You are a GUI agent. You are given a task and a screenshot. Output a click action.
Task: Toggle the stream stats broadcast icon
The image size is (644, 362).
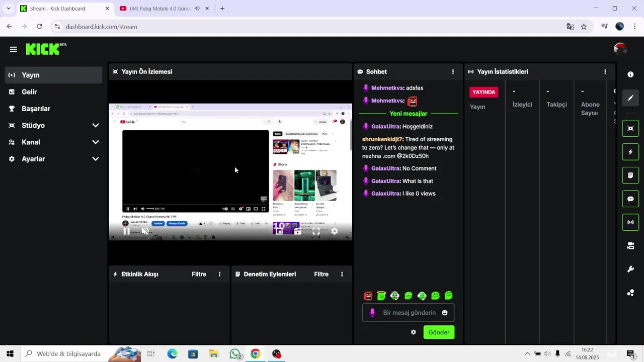(630, 222)
